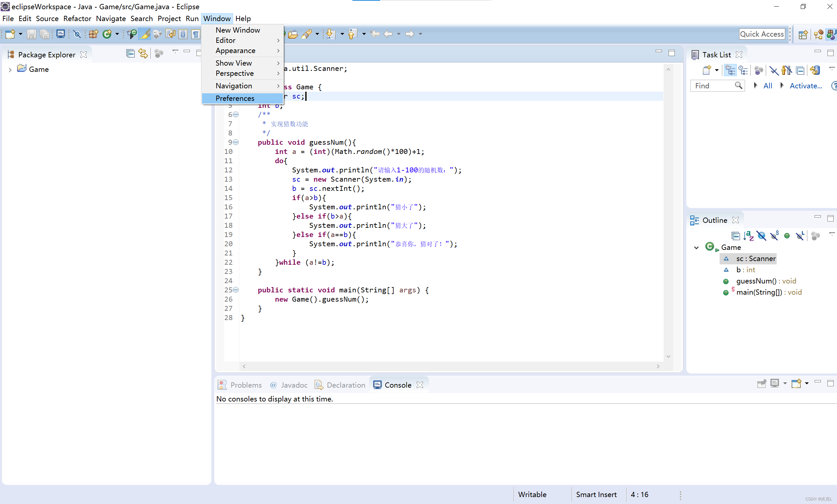Click the New wizard toolbar icon
The image size is (837, 504).
(10, 34)
